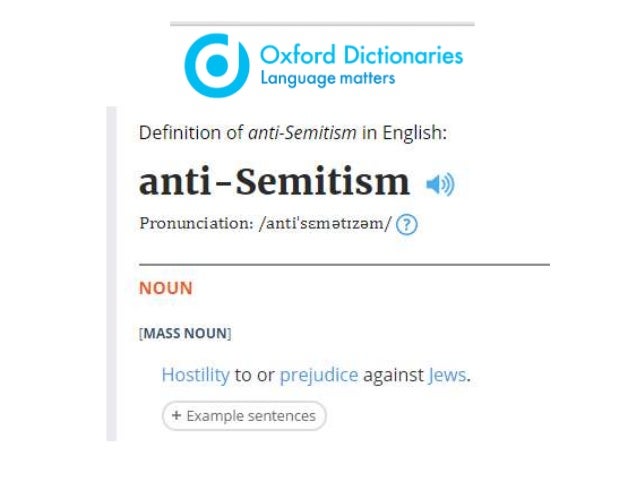The image size is (638, 479).
Task: Open the Jews definition link
Action: click(x=447, y=375)
